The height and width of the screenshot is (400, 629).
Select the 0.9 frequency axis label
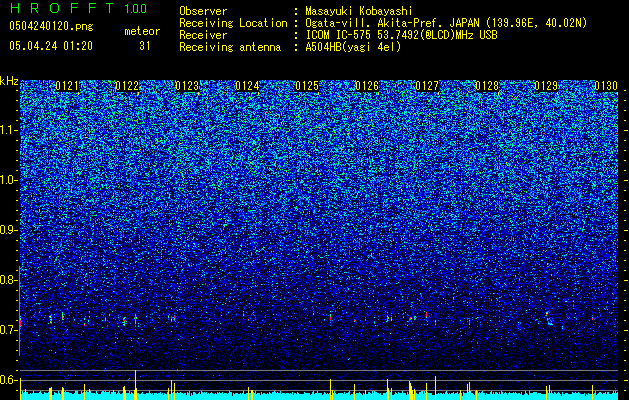(x=7, y=230)
